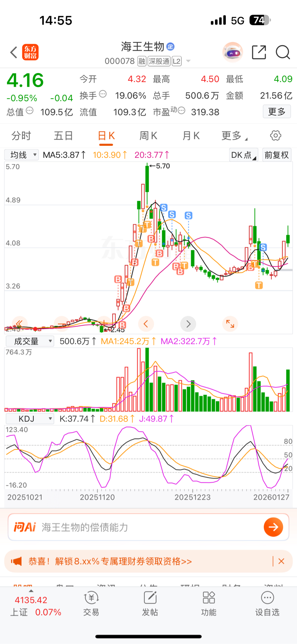The height and width of the screenshot is (644, 297).
Task: Open the share export icon
Action: click(x=259, y=52)
